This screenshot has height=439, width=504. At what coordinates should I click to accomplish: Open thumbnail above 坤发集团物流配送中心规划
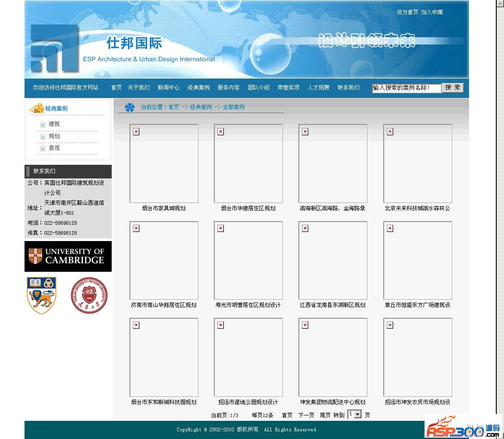[x=333, y=357]
